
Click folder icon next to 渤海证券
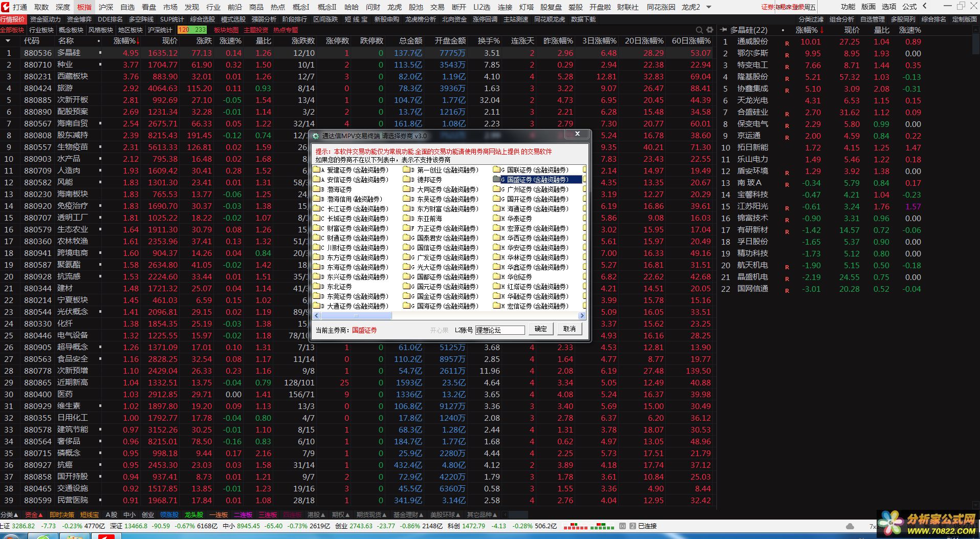pyautogui.click(x=317, y=189)
